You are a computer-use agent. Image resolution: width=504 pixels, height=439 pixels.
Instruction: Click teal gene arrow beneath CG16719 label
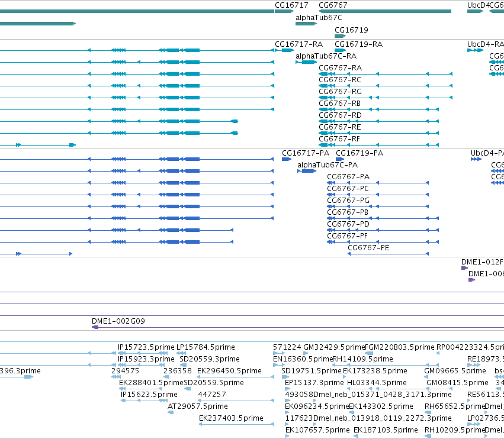[x=341, y=36]
